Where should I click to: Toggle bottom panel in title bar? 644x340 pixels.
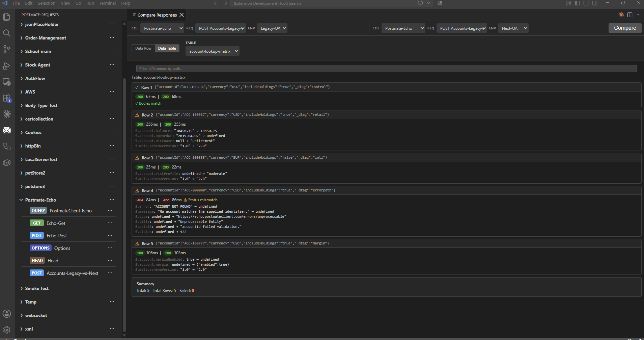[586, 3]
